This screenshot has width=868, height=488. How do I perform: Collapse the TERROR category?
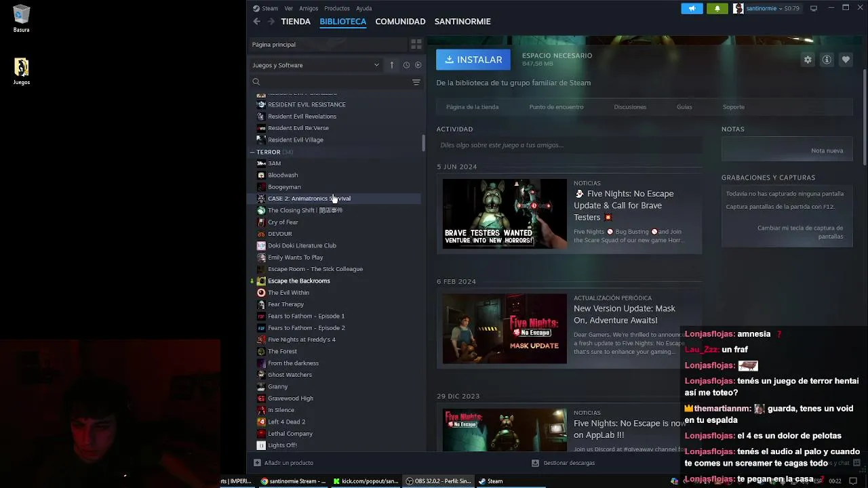click(x=252, y=152)
